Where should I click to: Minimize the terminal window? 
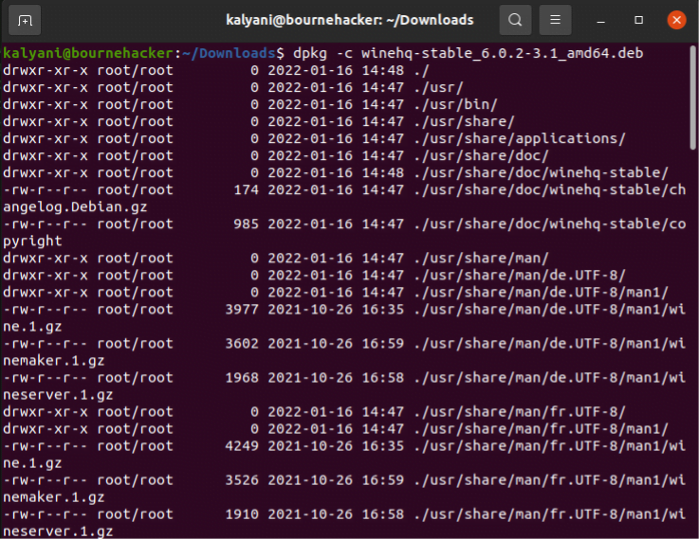[601, 20]
